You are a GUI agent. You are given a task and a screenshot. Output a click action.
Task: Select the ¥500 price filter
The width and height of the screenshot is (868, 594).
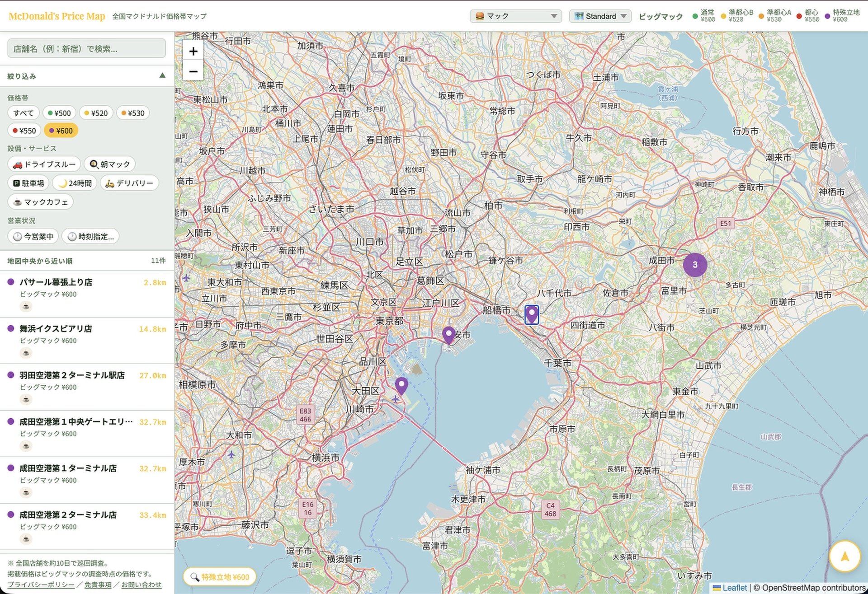[59, 113]
